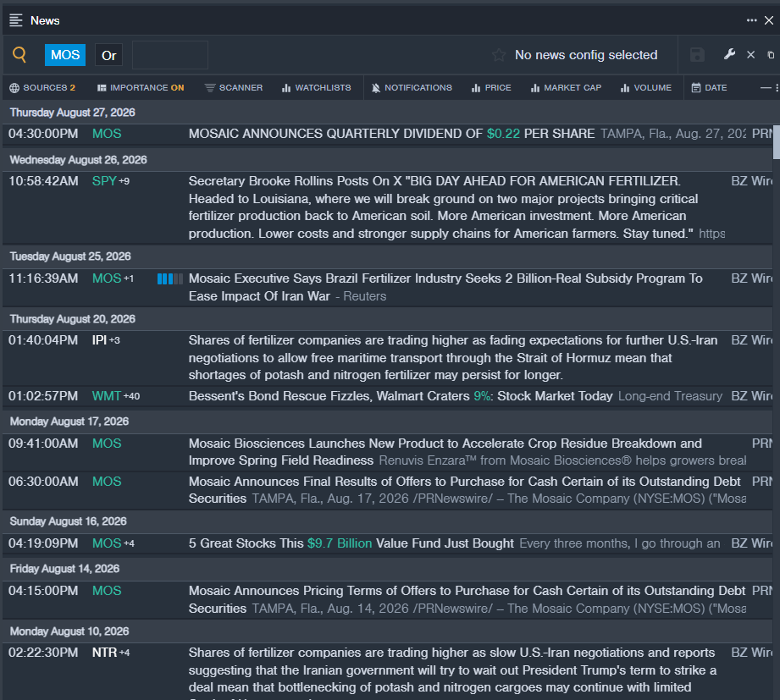Viewport: 780px width, 700px height.
Task: Open Bessent's Bond Rescue Fizzles headline
Action: (401, 396)
